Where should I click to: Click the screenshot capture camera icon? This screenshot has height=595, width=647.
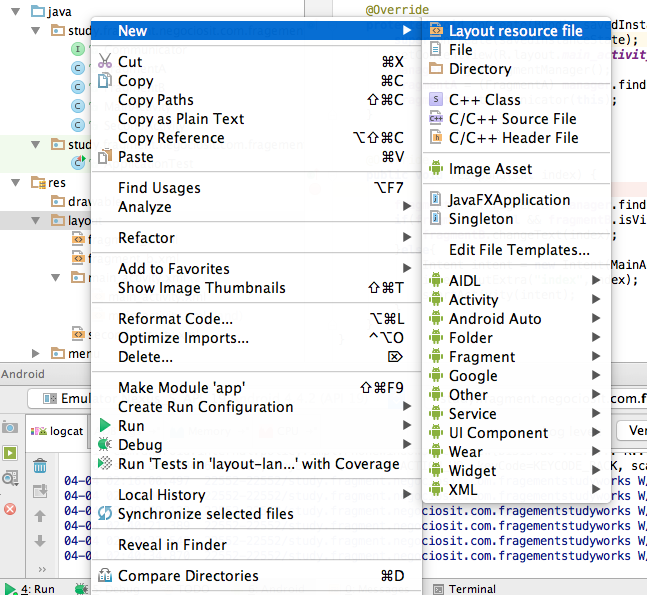[11, 428]
